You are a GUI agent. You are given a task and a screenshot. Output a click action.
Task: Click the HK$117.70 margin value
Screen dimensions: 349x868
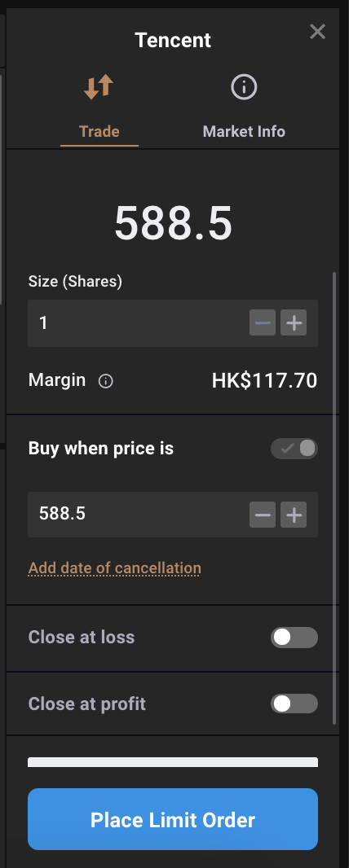click(x=265, y=381)
